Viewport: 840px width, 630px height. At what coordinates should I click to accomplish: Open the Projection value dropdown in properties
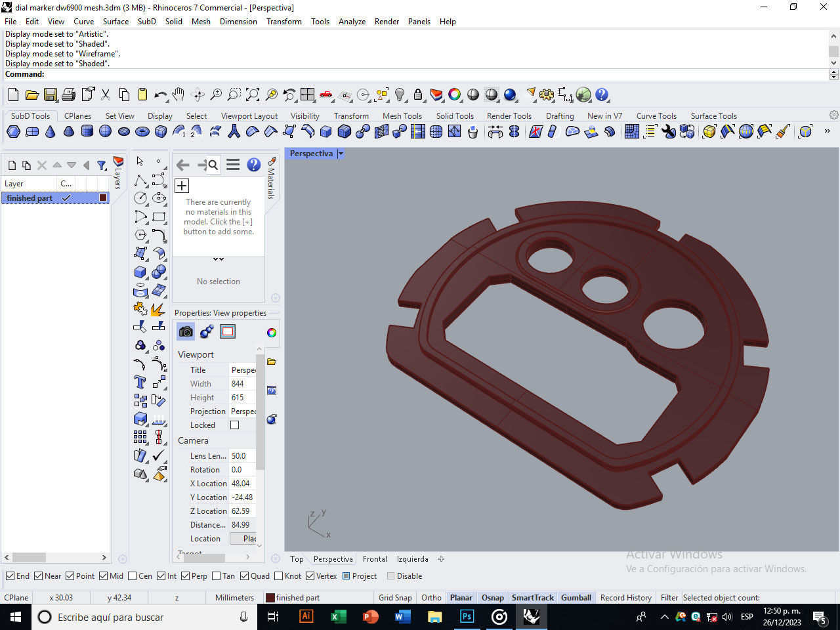(243, 411)
